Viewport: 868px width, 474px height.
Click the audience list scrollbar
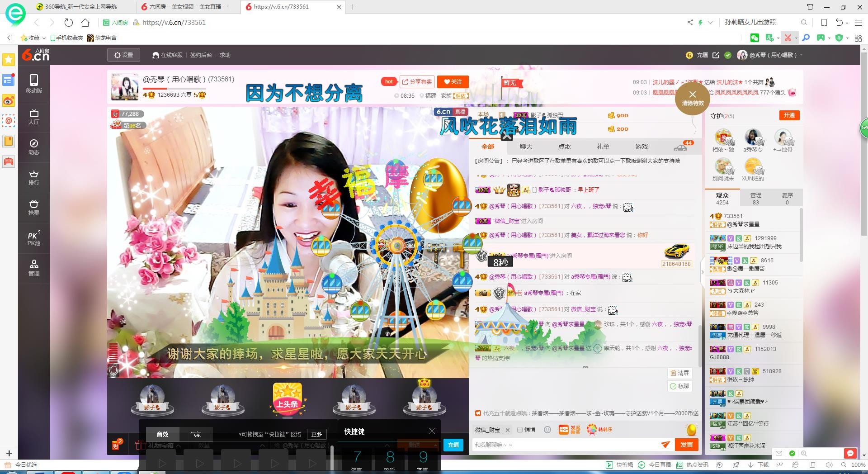[801, 235]
